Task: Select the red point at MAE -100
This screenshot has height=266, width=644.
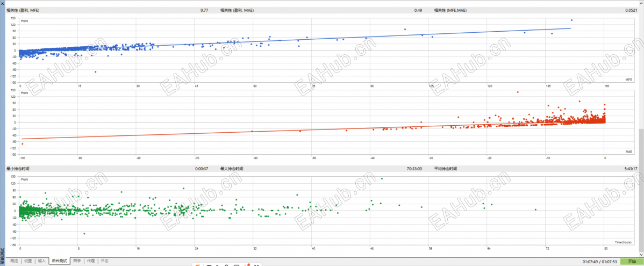Action: (x=22, y=143)
